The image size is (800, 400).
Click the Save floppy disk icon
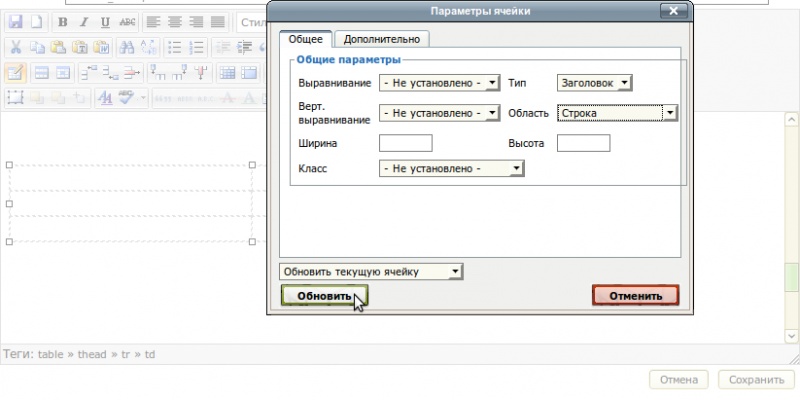pyautogui.click(x=16, y=22)
